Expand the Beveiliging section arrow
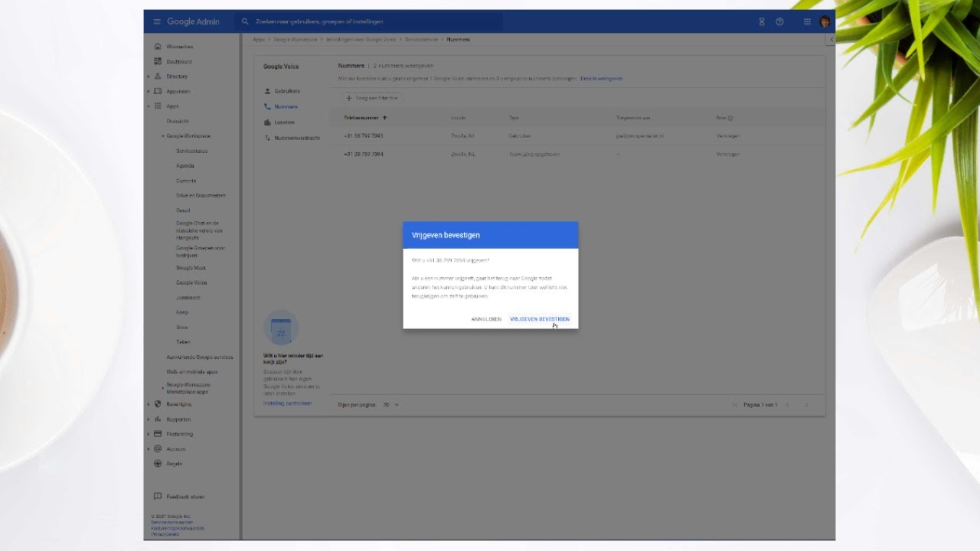This screenshot has width=980, height=551. click(x=149, y=404)
